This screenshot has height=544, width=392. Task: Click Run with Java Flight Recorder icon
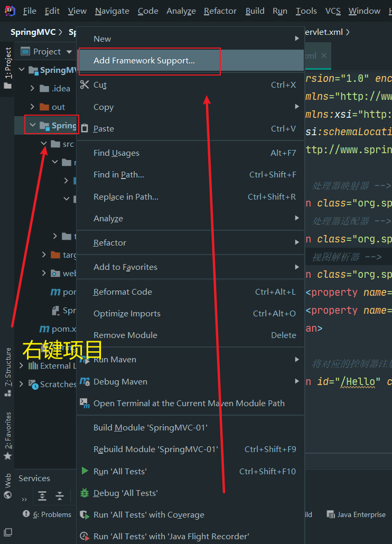[85, 537]
